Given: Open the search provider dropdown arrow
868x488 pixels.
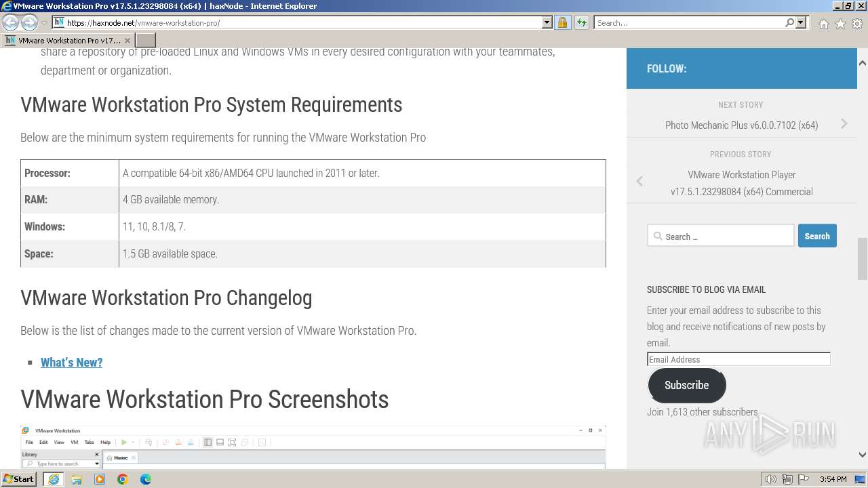Looking at the screenshot, I should point(801,22).
